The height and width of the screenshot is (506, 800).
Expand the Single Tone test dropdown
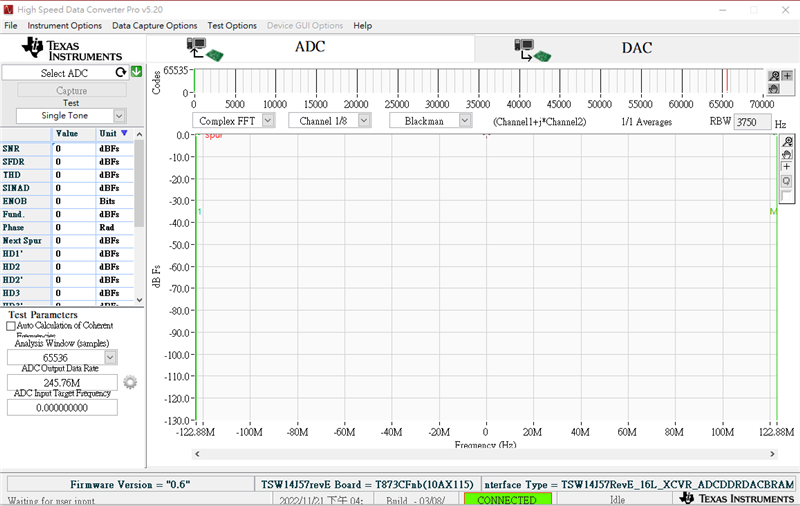(x=119, y=116)
